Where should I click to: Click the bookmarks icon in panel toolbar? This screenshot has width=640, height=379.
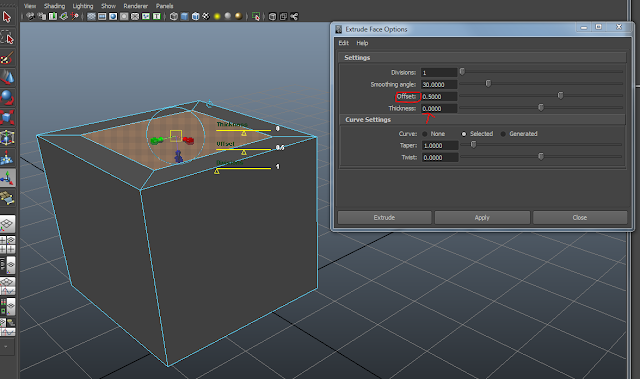point(53,16)
